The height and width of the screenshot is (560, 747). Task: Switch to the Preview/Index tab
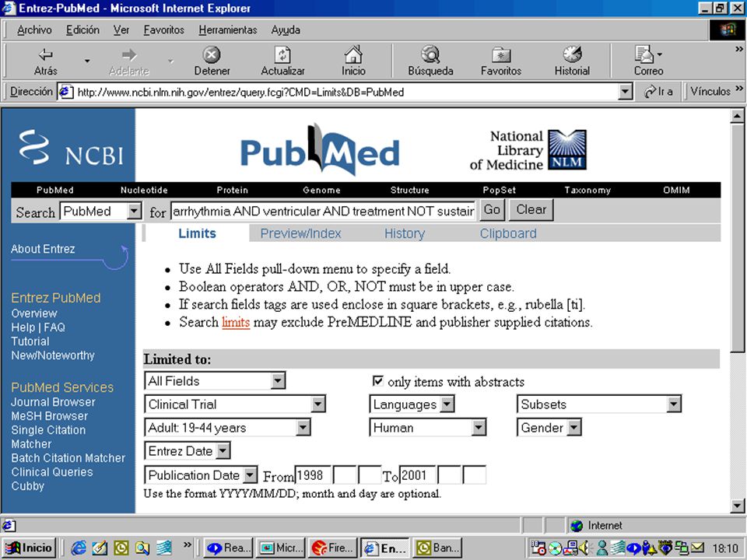click(300, 233)
